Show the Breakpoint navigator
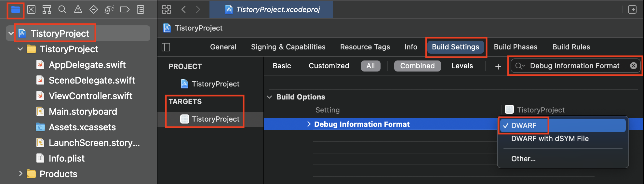The height and width of the screenshot is (184, 644). [x=125, y=10]
